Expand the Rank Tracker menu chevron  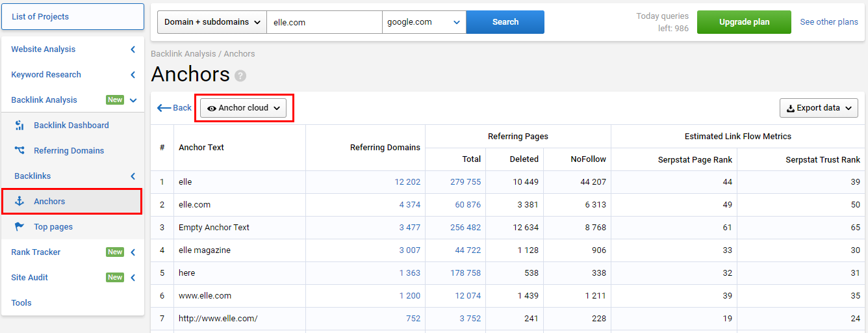tap(133, 252)
